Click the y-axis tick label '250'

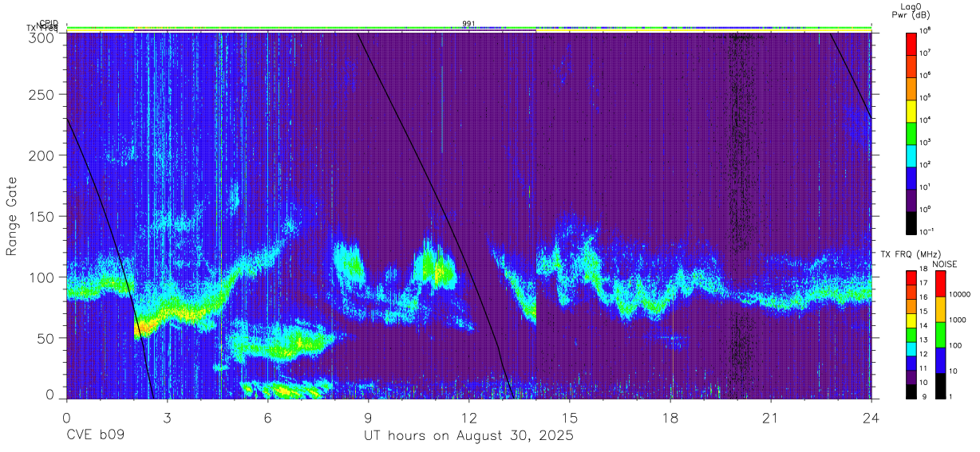41,96
